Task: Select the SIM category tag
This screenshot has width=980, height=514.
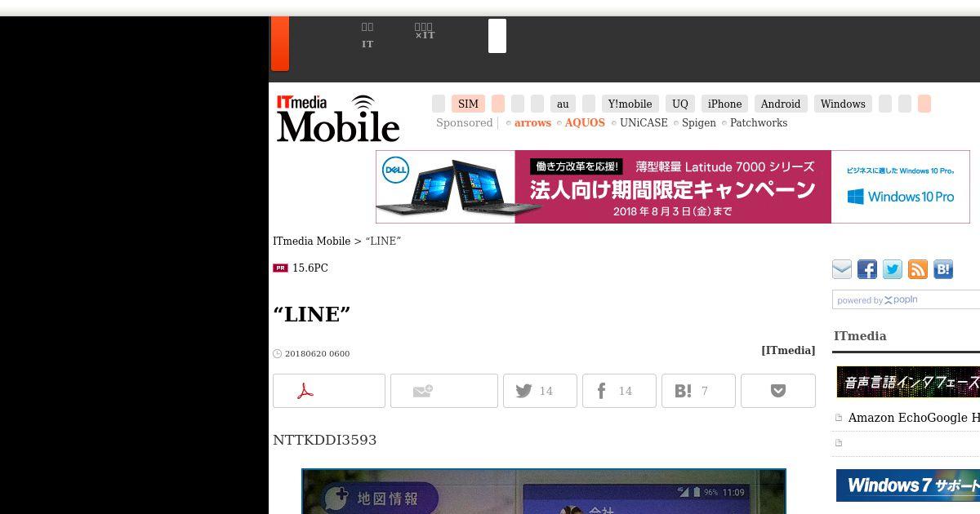Action: (x=468, y=104)
